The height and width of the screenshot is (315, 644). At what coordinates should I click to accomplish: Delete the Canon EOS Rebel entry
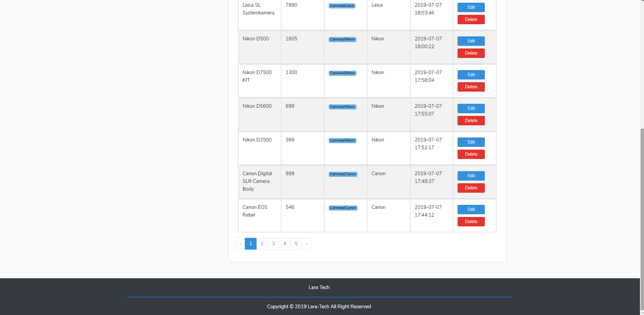click(x=471, y=222)
